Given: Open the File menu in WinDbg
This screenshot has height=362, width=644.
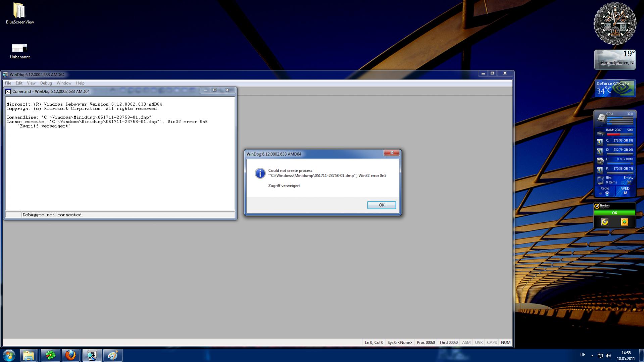Looking at the screenshot, I should [x=8, y=83].
